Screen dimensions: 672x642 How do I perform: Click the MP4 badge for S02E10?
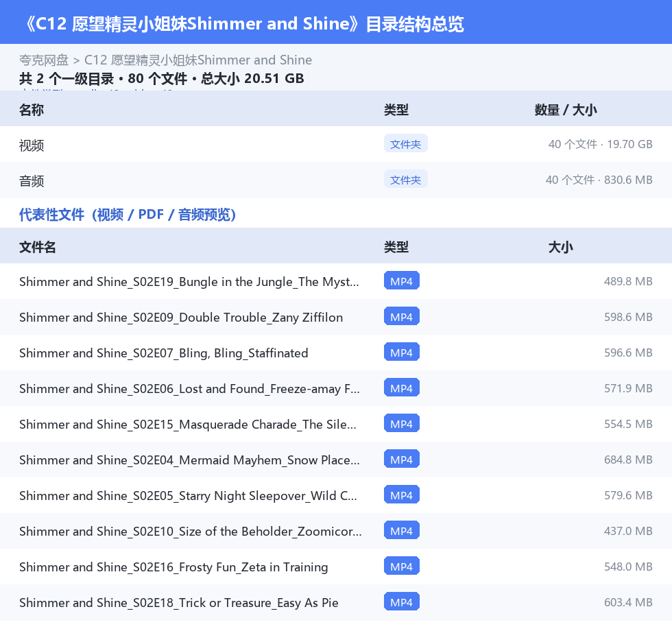tap(402, 530)
